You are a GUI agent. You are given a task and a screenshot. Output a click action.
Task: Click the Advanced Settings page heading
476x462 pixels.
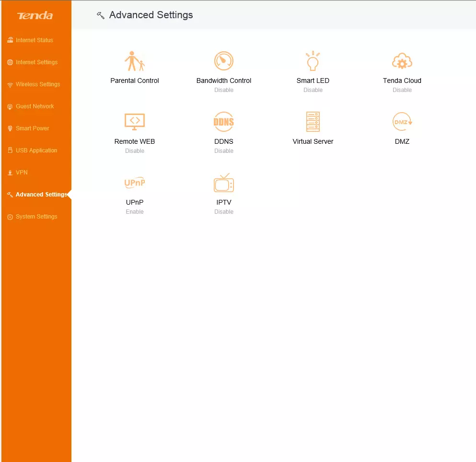pos(151,15)
